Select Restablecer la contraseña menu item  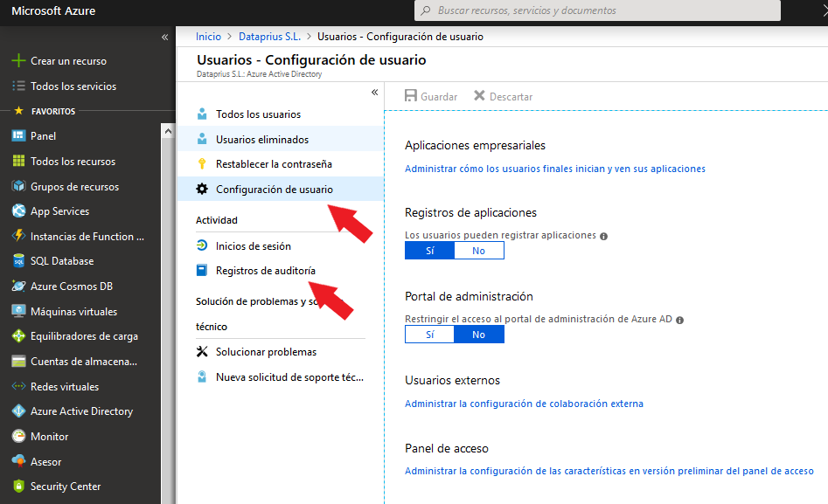point(281,163)
